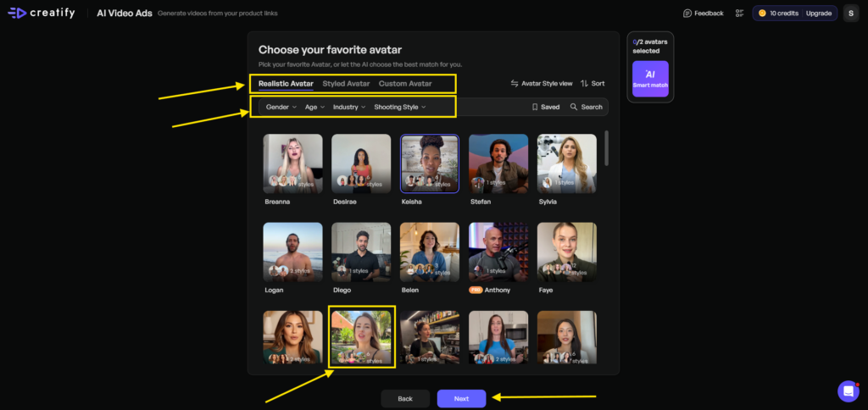Click the gold credits coin icon

[762, 14]
